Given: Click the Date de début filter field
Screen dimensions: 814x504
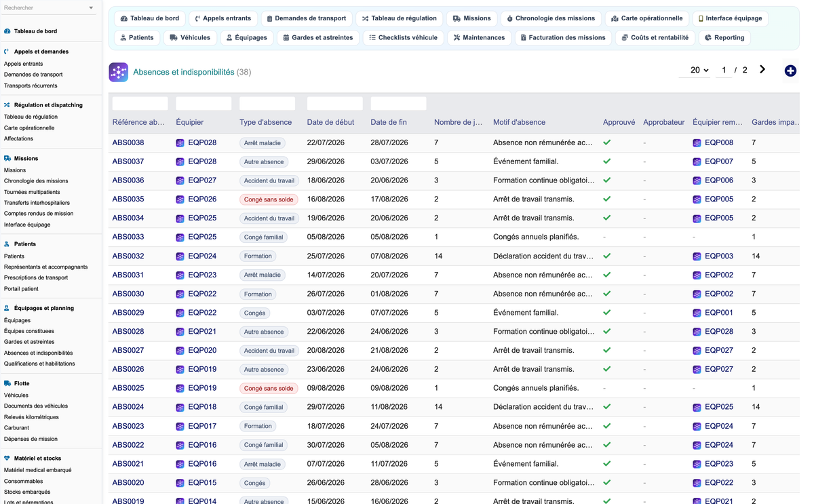Looking at the screenshot, I should [x=335, y=104].
